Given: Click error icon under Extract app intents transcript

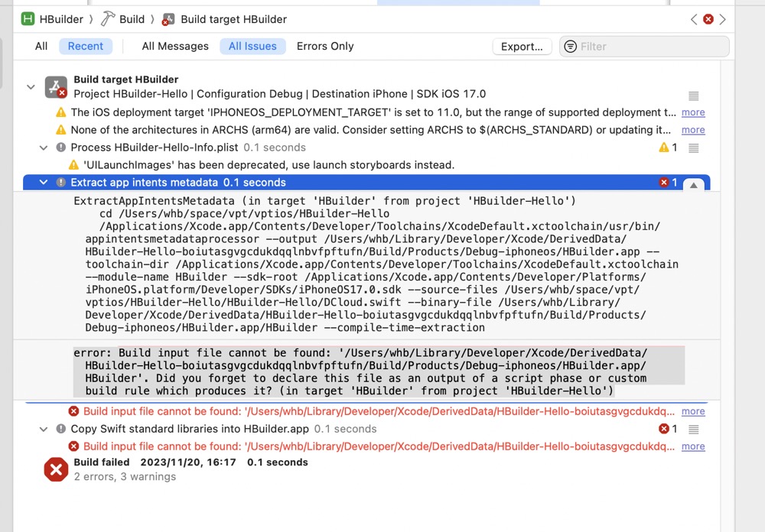Looking at the screenshot, I should pyautogui.click(x=73, y=411).
